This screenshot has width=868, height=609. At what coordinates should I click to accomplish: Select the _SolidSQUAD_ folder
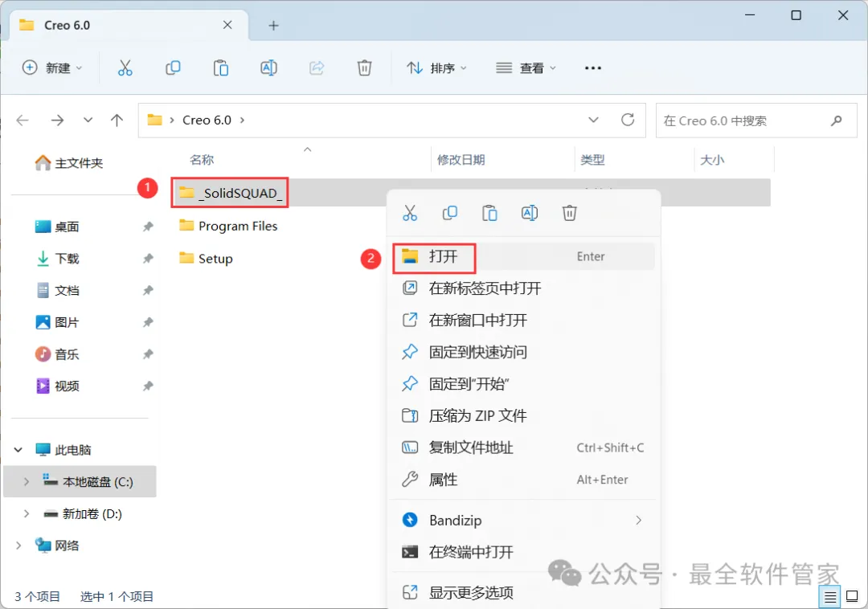tap(231, 193)
